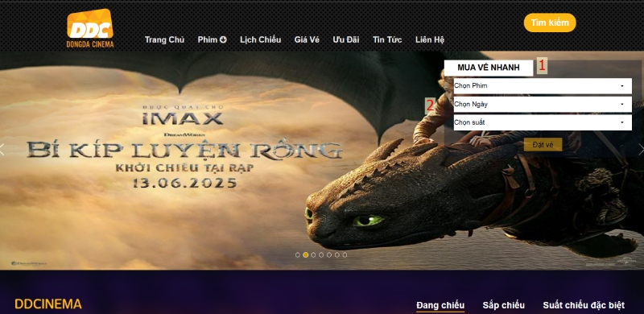The width and height of the screenshot is (644, 314).
Task: Open the Chọn Ngày date dropdown
Action: click(x=543, y=105)
